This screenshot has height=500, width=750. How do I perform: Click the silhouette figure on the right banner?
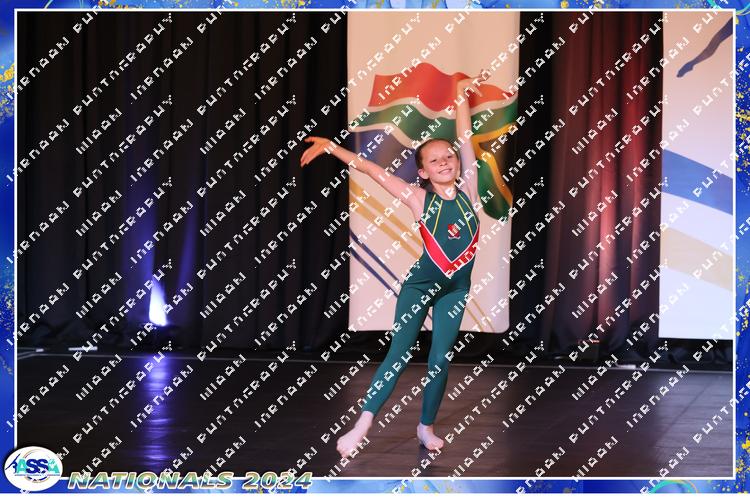[706, 50]
